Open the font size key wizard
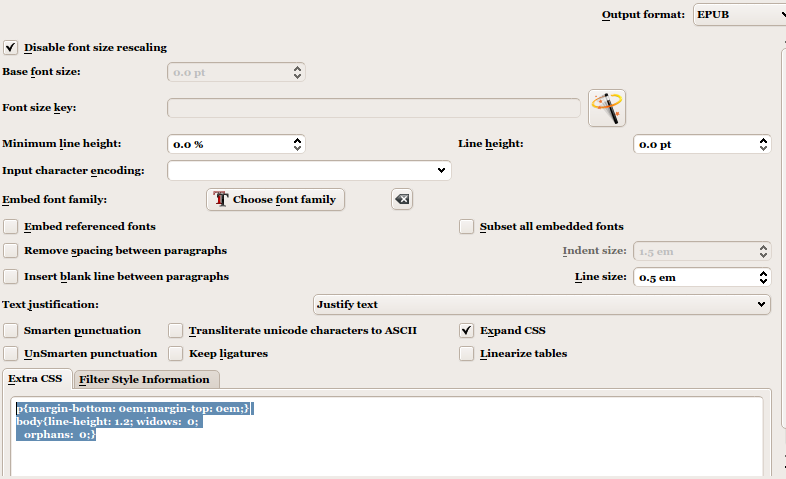The image size is (786, 479). coord(607,107)
